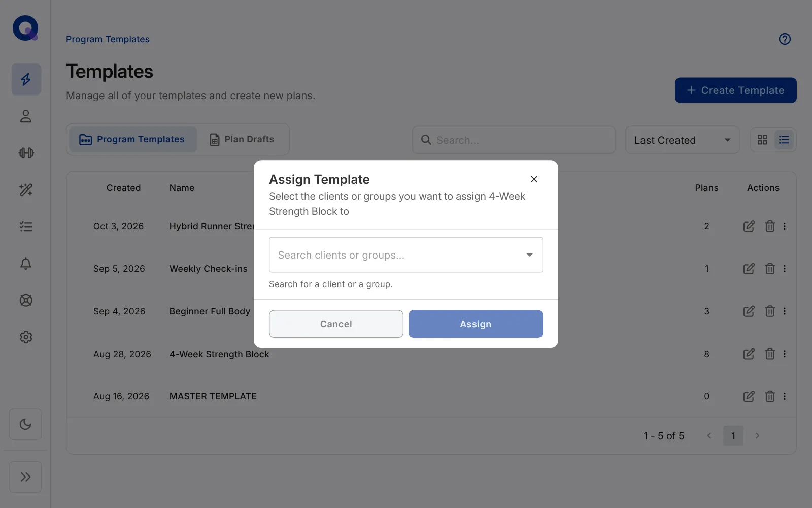Edit the MASTER TEMPLATE row

tap(749, 396)
